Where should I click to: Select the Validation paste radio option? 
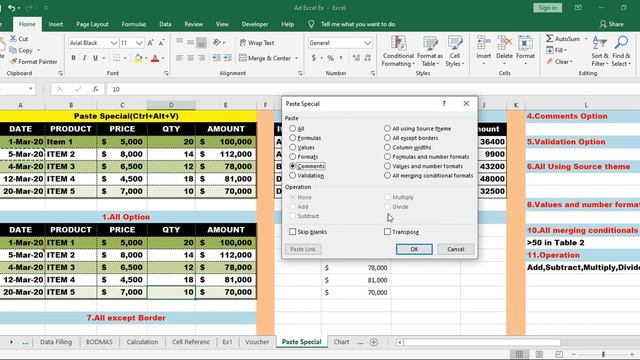[292, 176]
